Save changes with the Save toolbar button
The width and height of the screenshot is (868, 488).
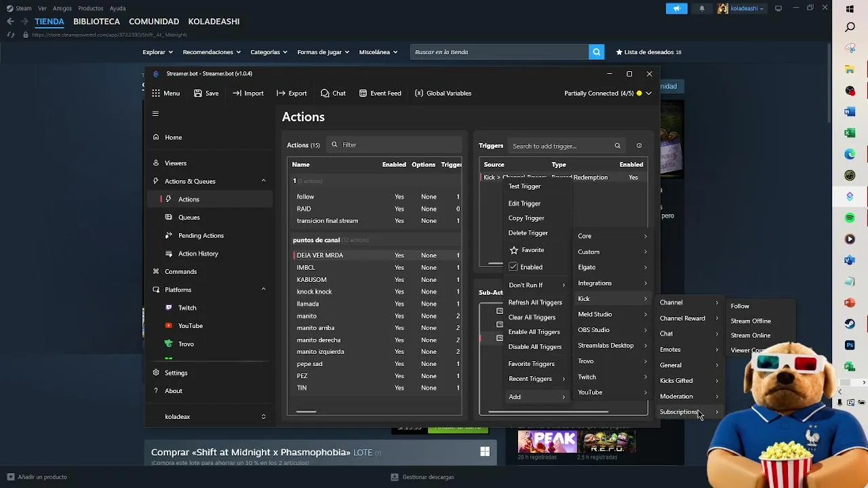206,94
